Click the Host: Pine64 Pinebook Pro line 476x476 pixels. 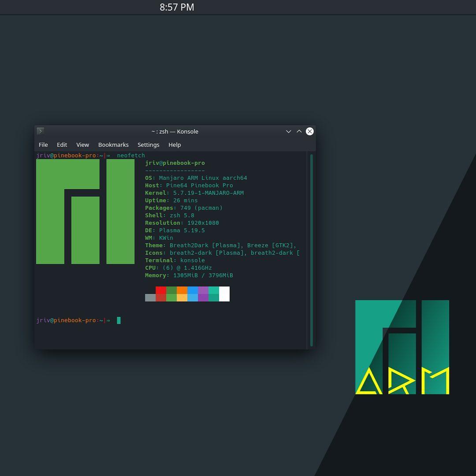point(189,186)
